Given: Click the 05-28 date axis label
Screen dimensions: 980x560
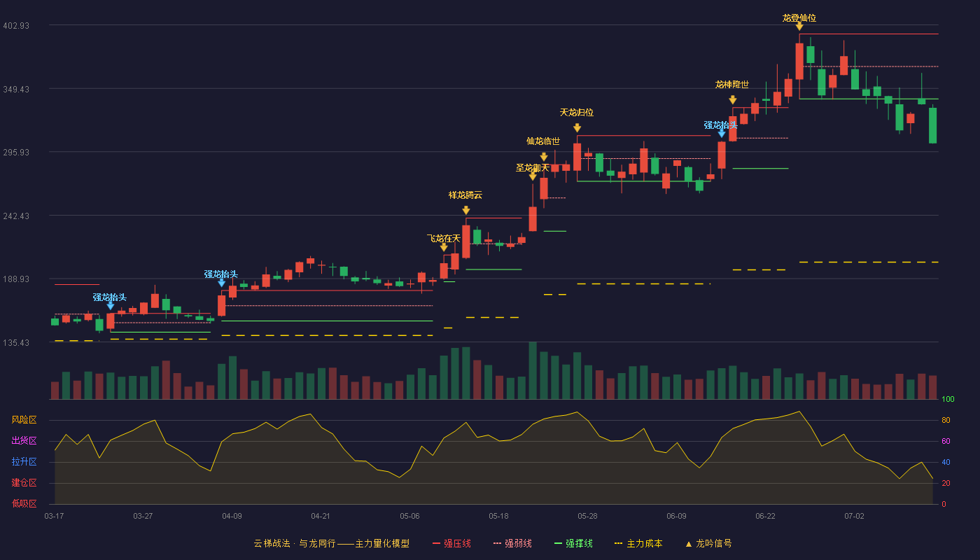Looking at the screenshot, I should 587,516.
